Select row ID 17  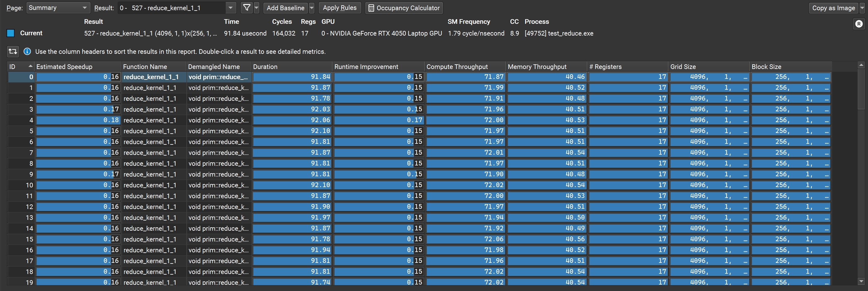[x=419, y=261]
